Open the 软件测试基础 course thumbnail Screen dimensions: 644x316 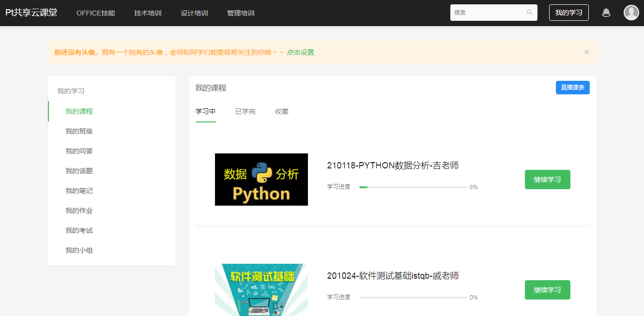click(261, 289)
